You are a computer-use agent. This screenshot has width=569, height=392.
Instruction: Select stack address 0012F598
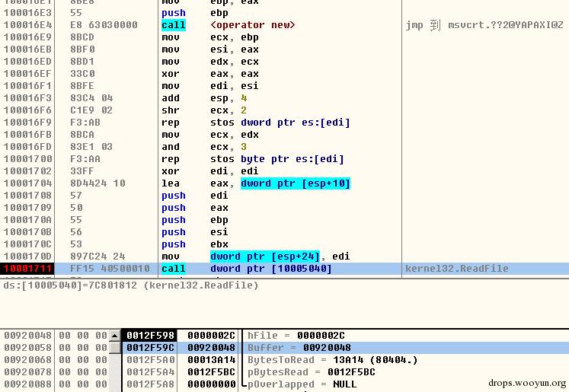coord(150,336)
